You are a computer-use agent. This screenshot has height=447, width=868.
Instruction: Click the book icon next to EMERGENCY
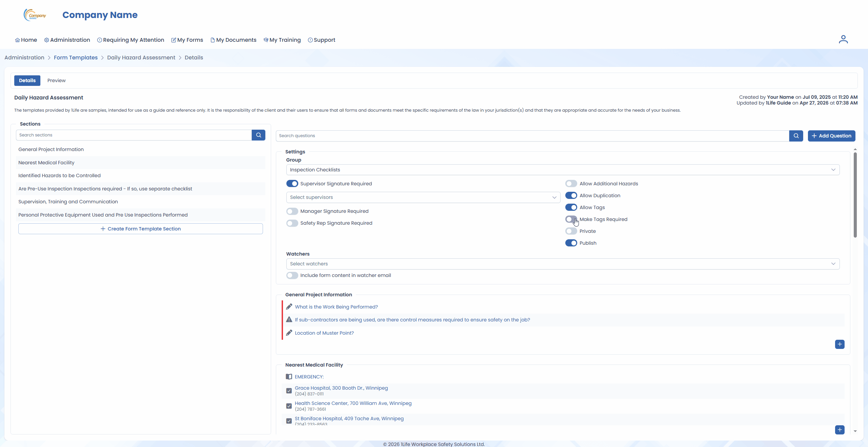pos(289,377)
